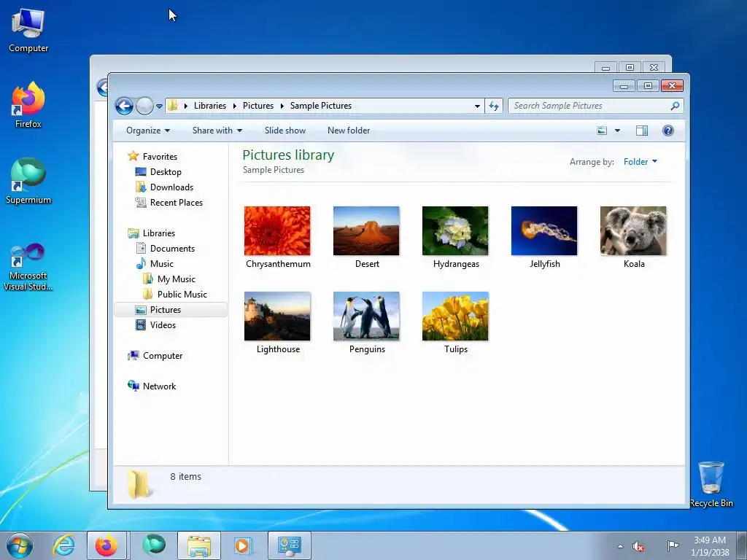The height and width of the screenshot is (560, 747).
Task: Open Firefox from the taskbar
Action: pyautogui.click(x=107, y=545)
